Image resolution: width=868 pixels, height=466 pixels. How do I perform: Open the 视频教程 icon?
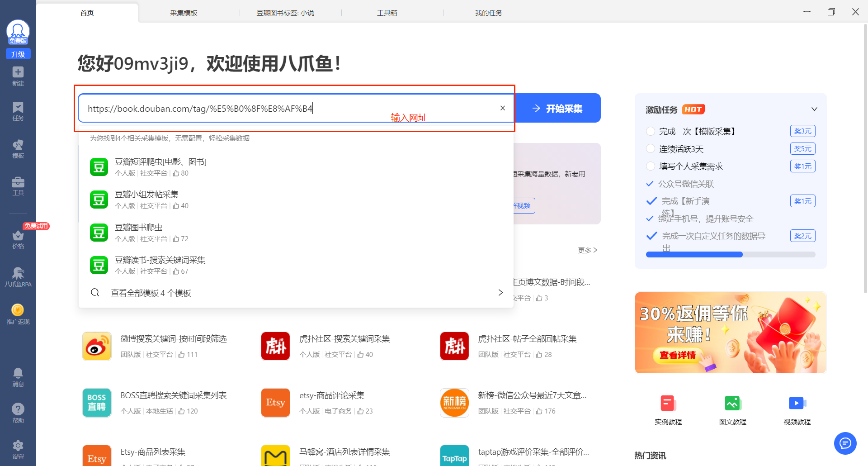pyautogui.click(x=797, y=404)
